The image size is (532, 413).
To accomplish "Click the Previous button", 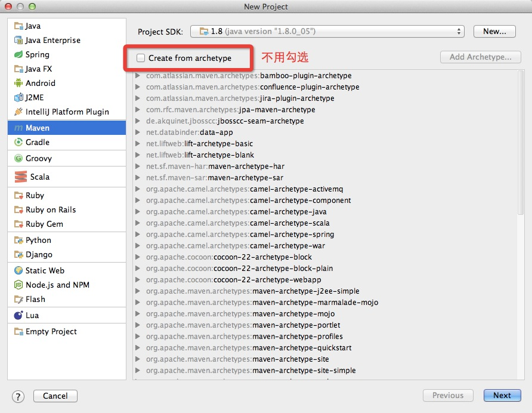I will point(448,395).
